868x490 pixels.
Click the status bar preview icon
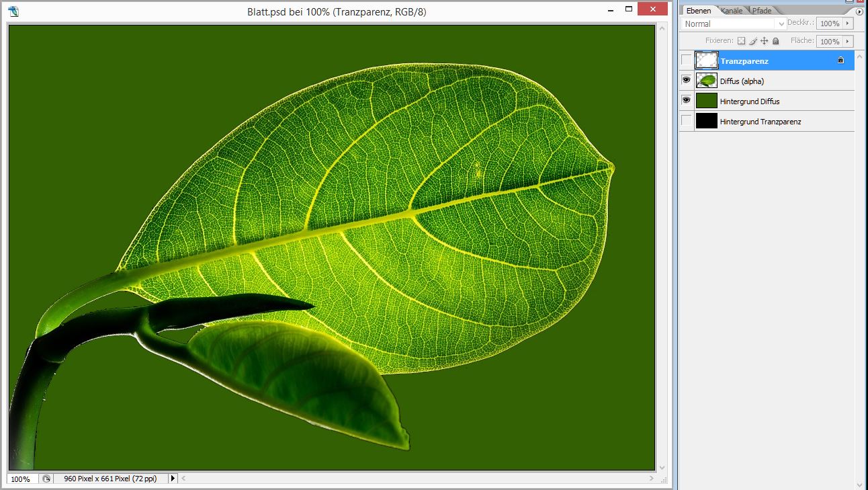pyautogui.click(x=46, y=479)
